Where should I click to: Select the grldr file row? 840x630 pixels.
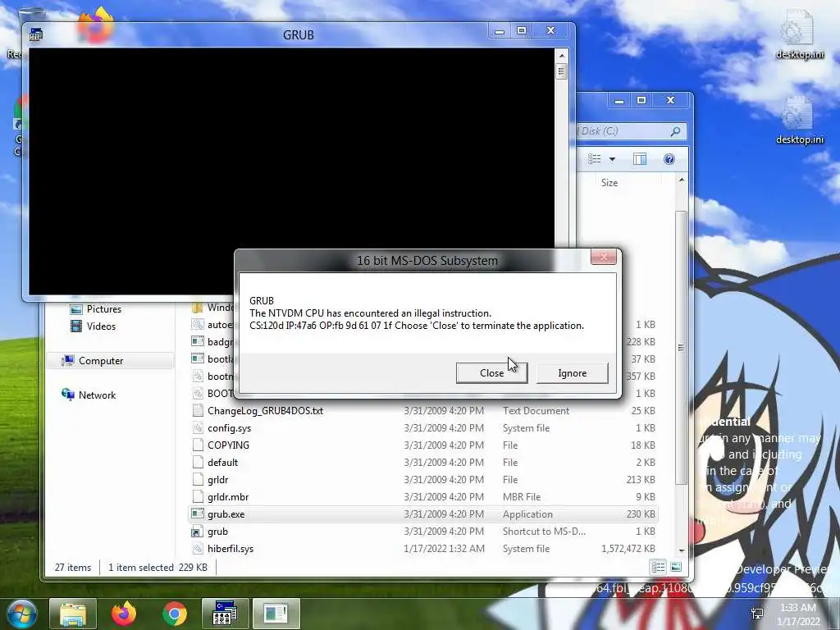(x=423, y=479)
